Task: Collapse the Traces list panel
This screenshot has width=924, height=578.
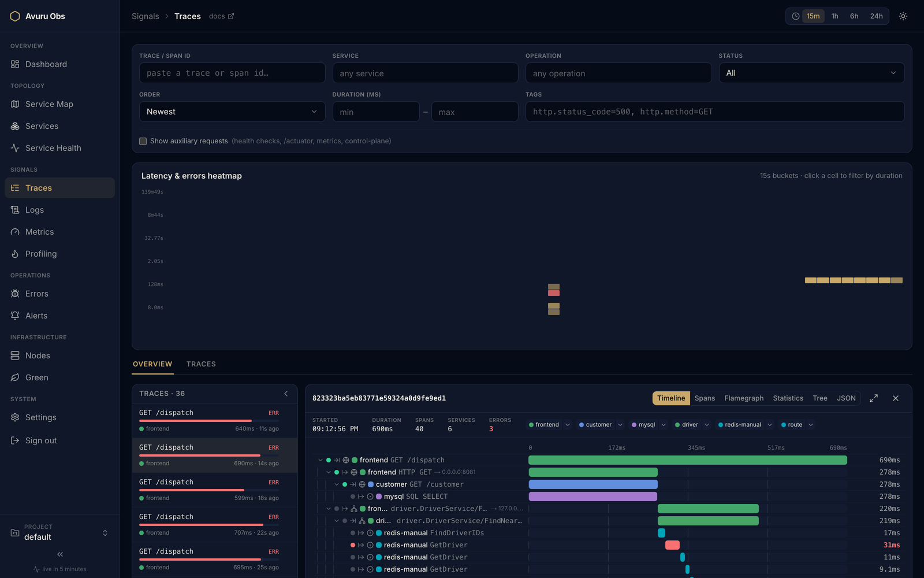Action: 286,394
